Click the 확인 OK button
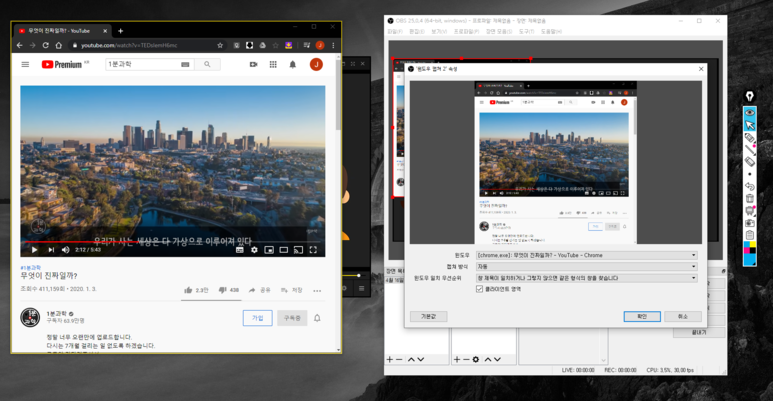The height and width of the screenshot is (401, 773). click(x=642, y=317)
